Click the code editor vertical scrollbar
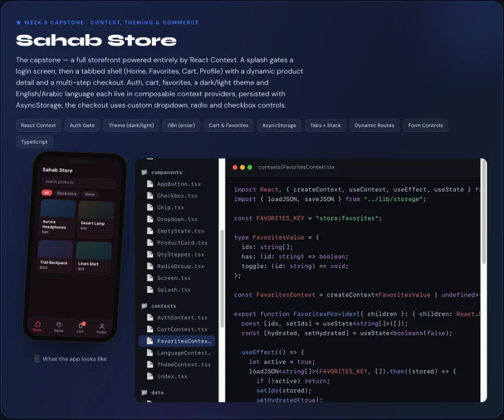This screenshot has width=504, height=420. coord(484,212)
